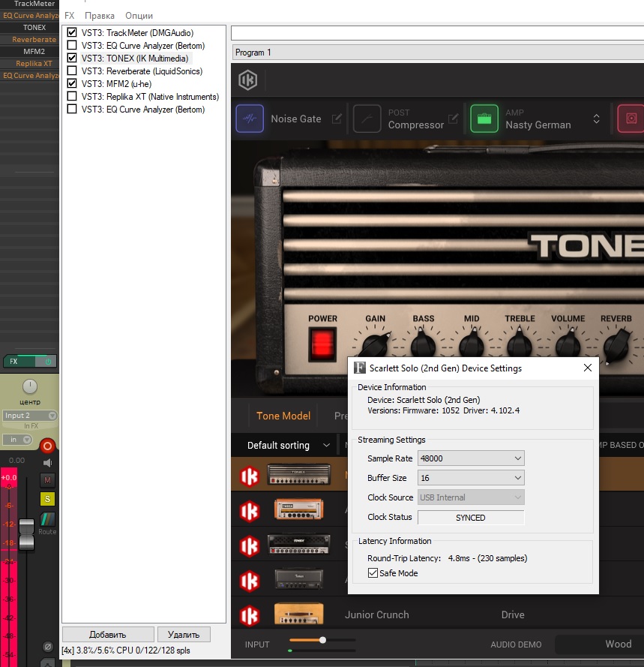Click the IK icon of the first tone model
The image size is (644, 667).
[x=250, y=476]
